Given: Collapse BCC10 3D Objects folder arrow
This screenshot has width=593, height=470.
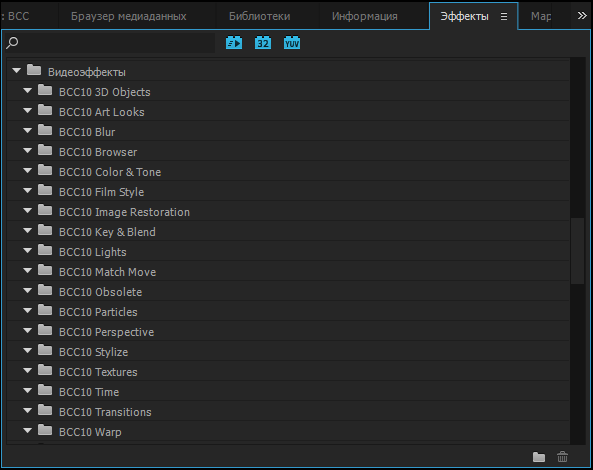Looking at the screenshot, I should tap(27, 91).
